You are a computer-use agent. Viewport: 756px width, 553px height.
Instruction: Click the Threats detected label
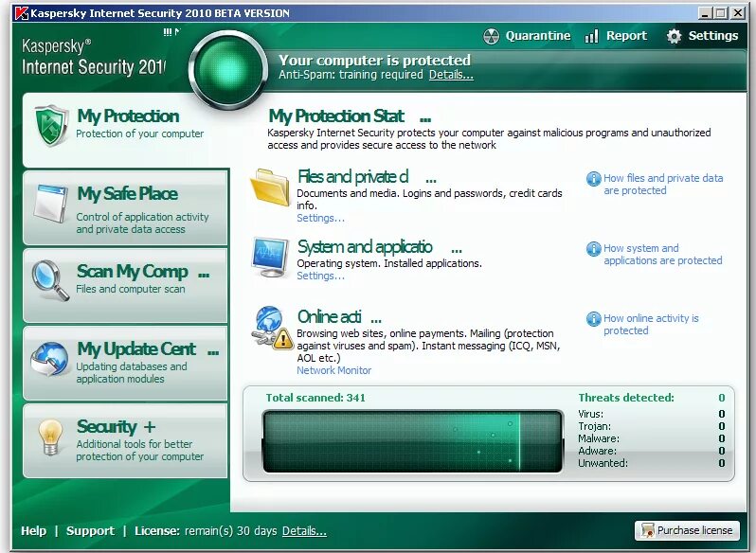point(626,398)
